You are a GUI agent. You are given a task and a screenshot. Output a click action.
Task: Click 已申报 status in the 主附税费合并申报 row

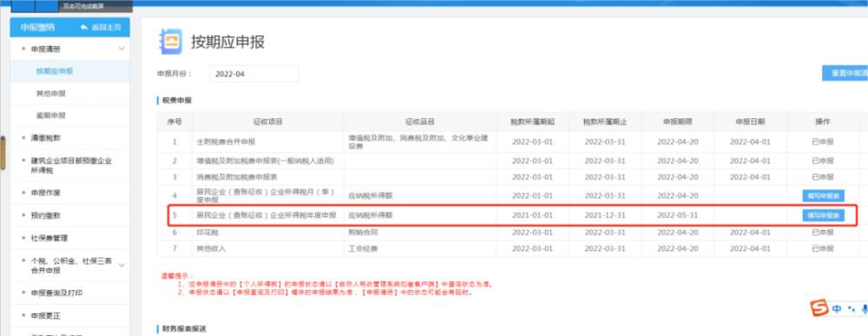point(823,142)
